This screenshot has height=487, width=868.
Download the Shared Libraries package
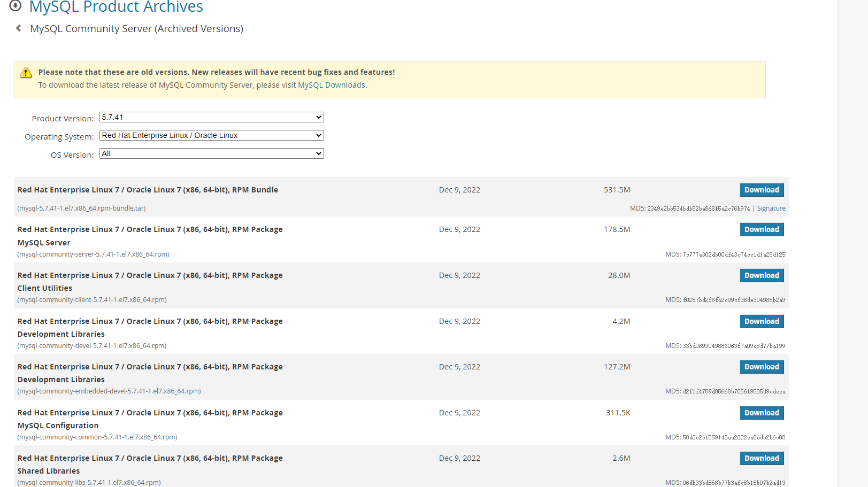[762, 458]
